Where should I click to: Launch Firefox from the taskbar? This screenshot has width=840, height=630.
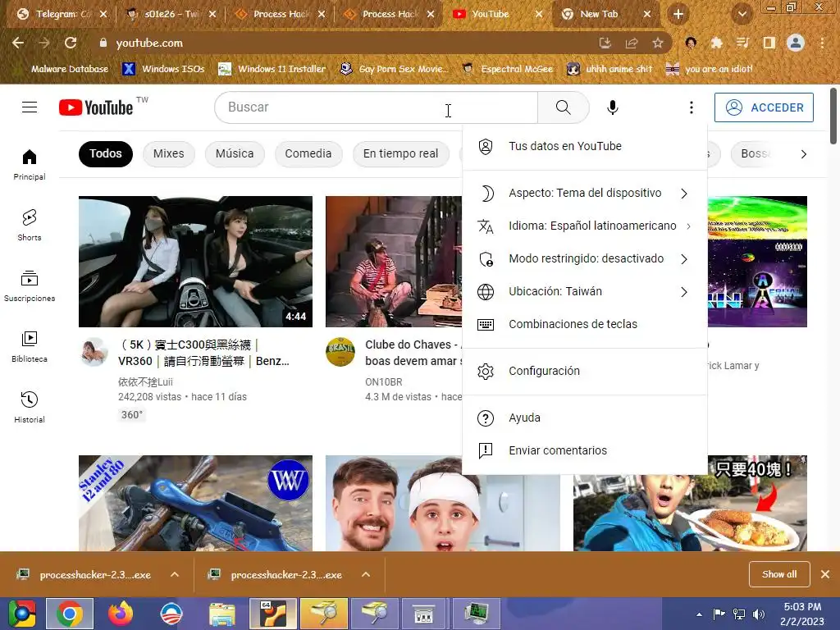point(120,614)
